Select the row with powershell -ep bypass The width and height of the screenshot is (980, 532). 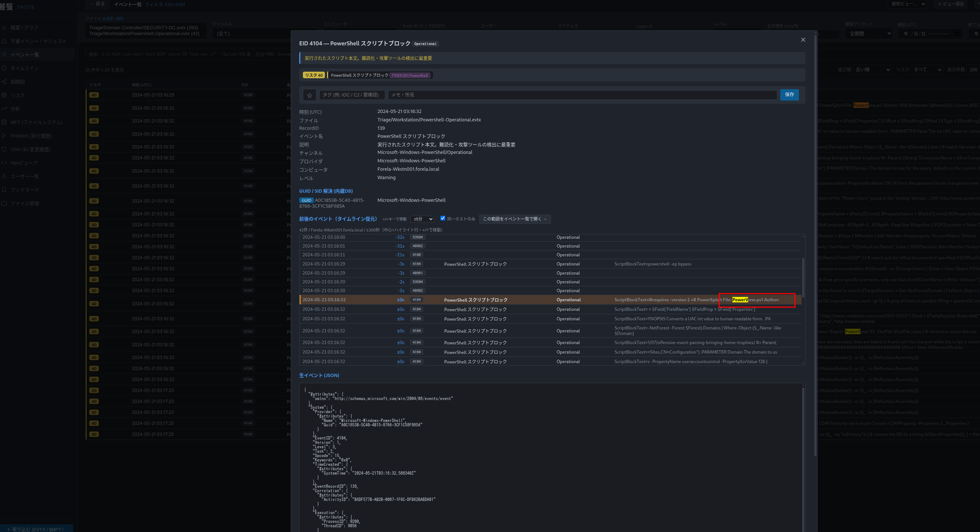coord(551,264)
